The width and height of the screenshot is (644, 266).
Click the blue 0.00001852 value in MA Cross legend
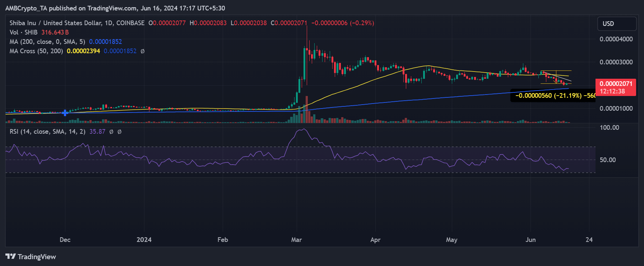120,51
